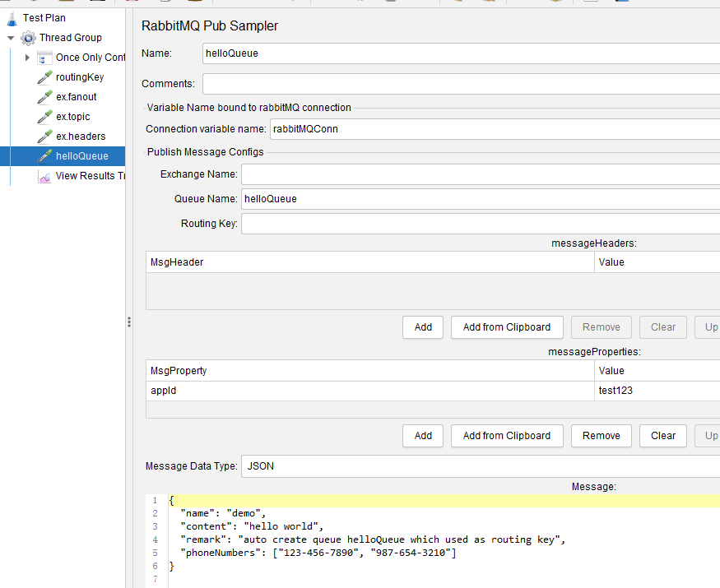Click Up below the messageProperties table
This screenshot has width=720, height=588.
click(708, 436)
